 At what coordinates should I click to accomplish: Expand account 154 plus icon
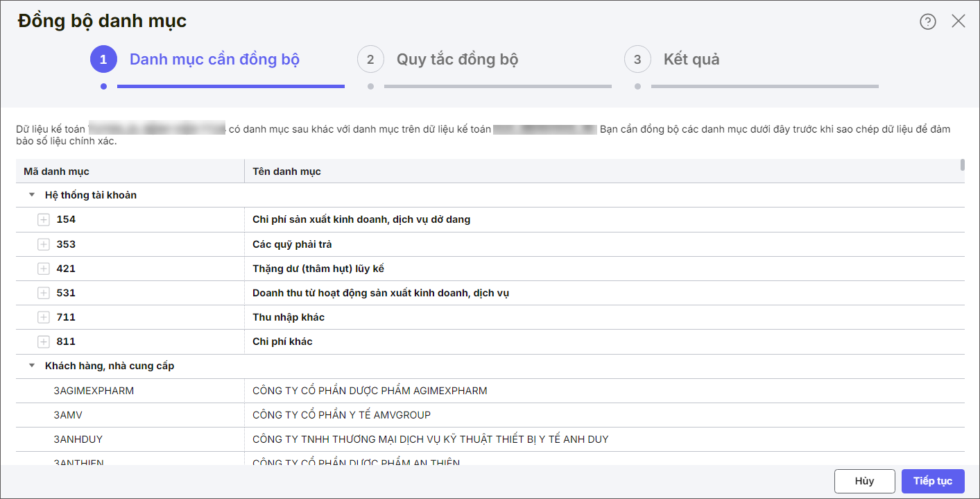tap(44, 220)
